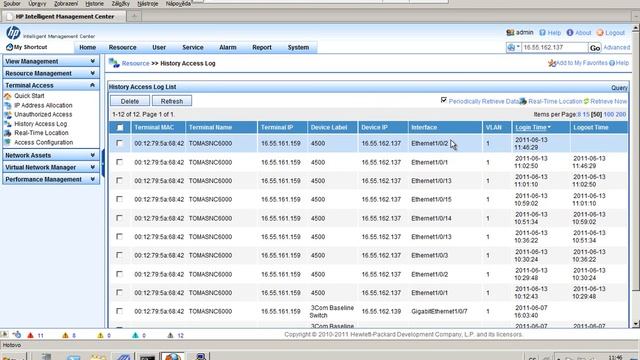Check the row with interface Ethernet1/0/3
The height and width of the screenshot is (360, 640).
coord(119,255)
